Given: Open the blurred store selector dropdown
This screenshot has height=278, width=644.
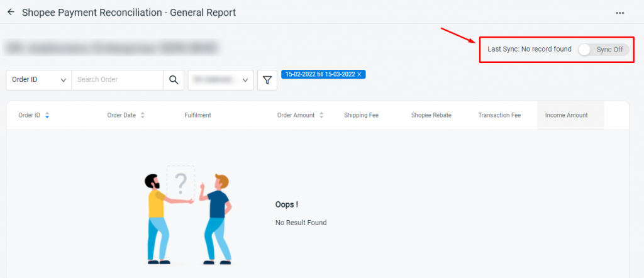Looking at the screenshot, I should (x=221, y=80).
